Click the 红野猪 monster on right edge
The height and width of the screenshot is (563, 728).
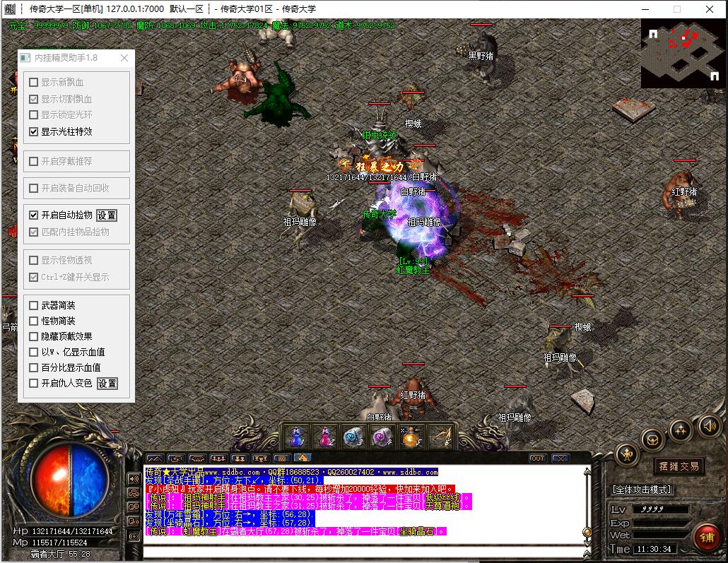click(x=681, y=193)
